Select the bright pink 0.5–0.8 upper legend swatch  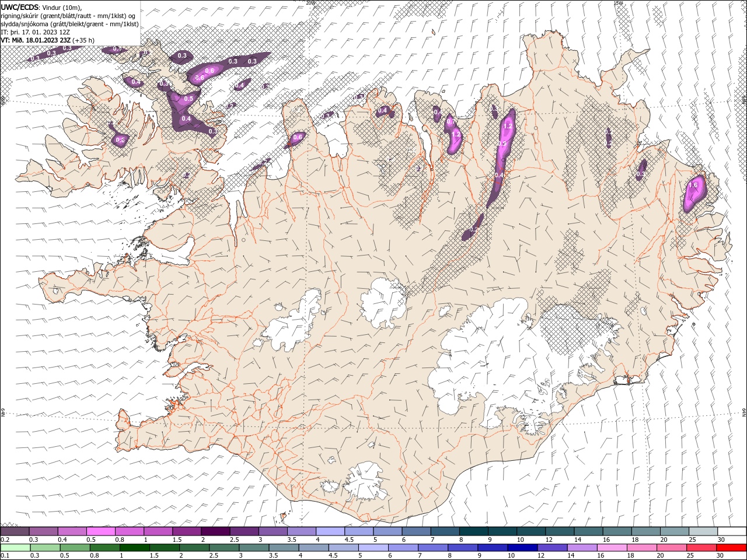point(101,531)
